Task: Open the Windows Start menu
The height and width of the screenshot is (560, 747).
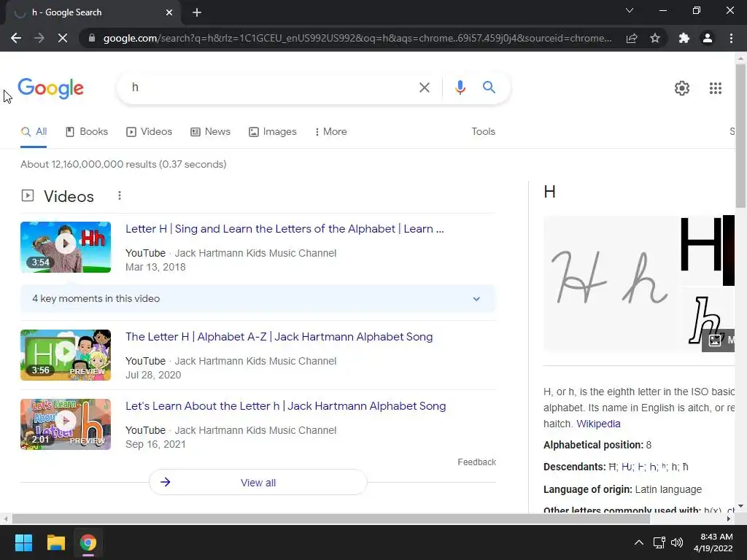Action: (23, 542)
